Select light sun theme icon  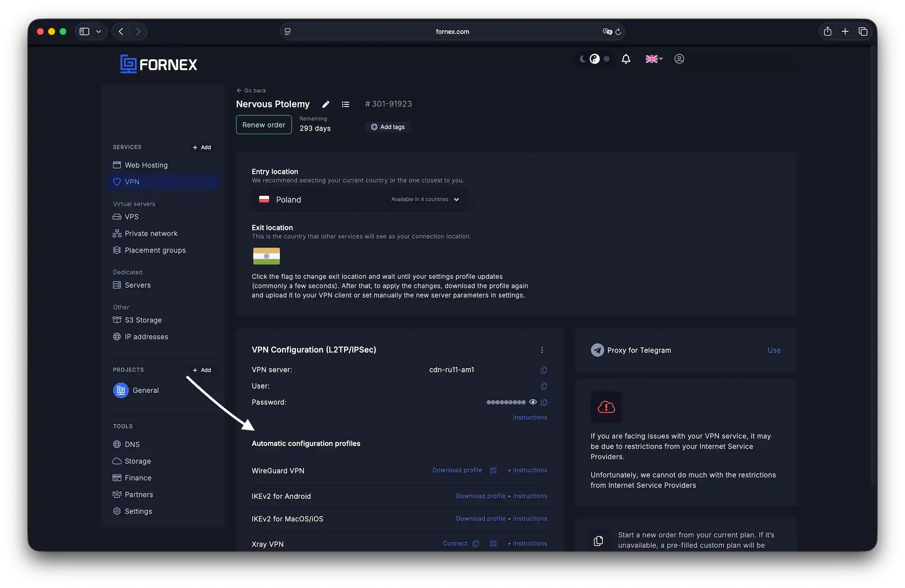607,59
